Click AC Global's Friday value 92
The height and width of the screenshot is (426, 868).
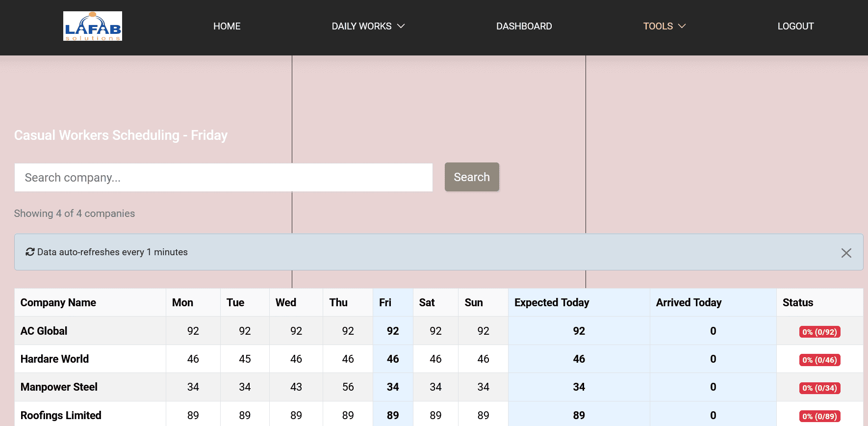tap(393, 331)
